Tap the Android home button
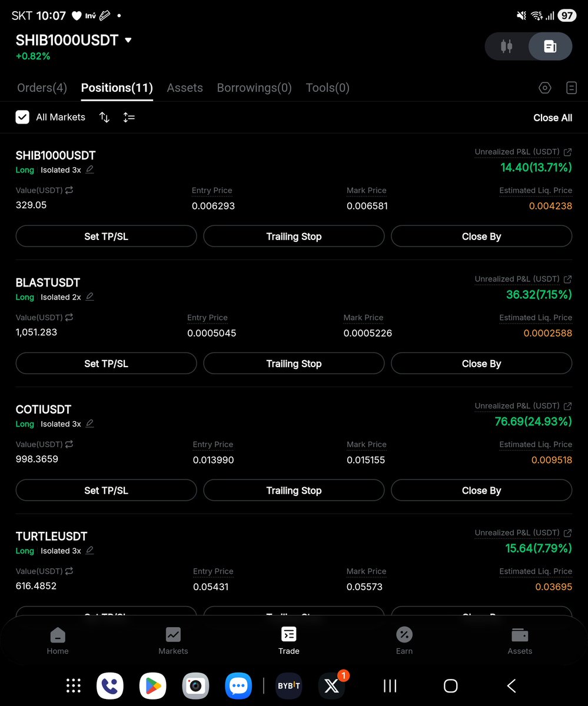 (451, 686)
